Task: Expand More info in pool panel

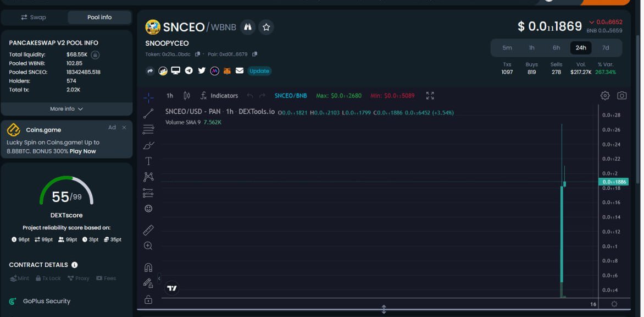Action: (66, 109)
